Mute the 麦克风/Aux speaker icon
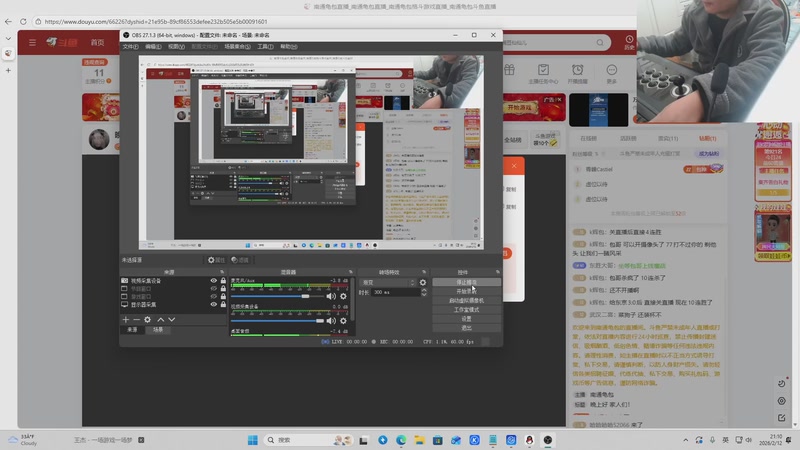 point(331,296)
